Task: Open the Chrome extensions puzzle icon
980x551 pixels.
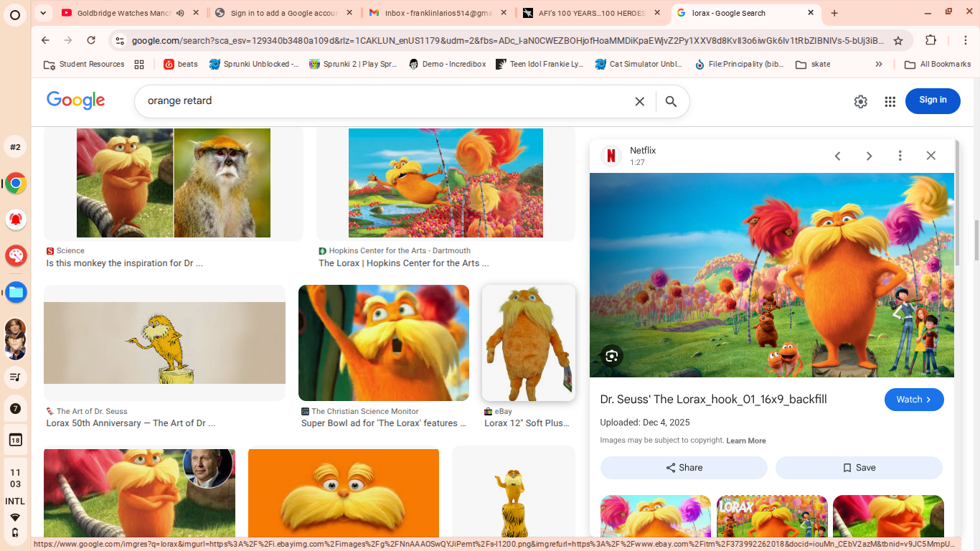Action: tap(930, 40)
